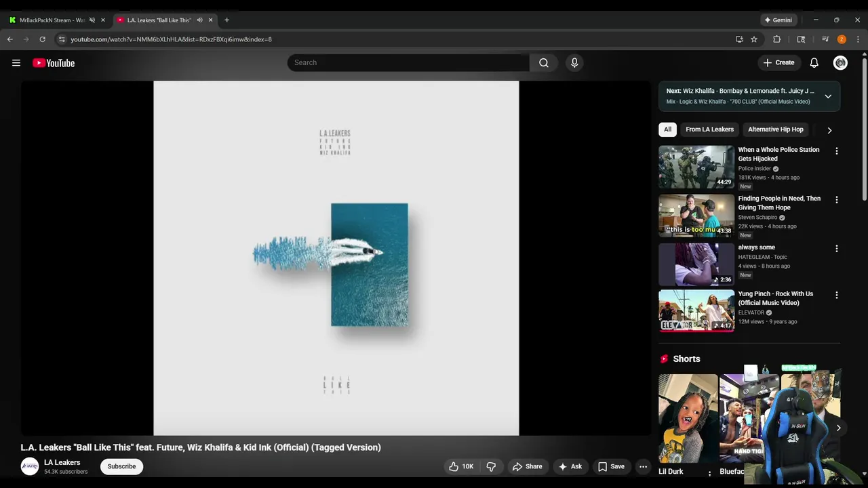Open side panel icon in Chrome toolbar
Viewport: 868px width, 488px height.
pyautogui.click(x=801, y=39)
